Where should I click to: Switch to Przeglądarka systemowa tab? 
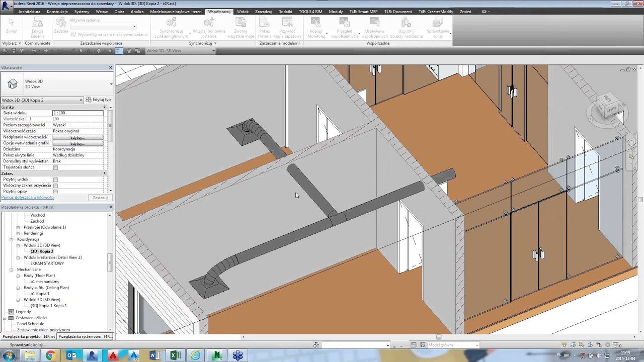(x=85, y=336)
